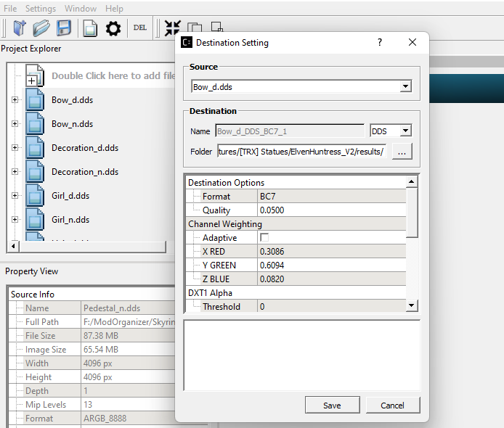Expand the Bow_n.dds tree node

coord(15,123)
